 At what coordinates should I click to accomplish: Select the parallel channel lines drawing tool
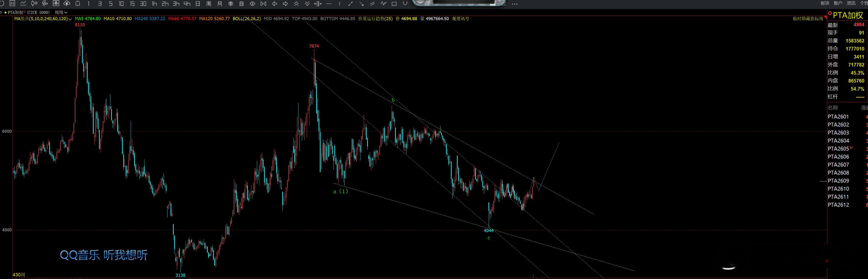tap(372, 4)
